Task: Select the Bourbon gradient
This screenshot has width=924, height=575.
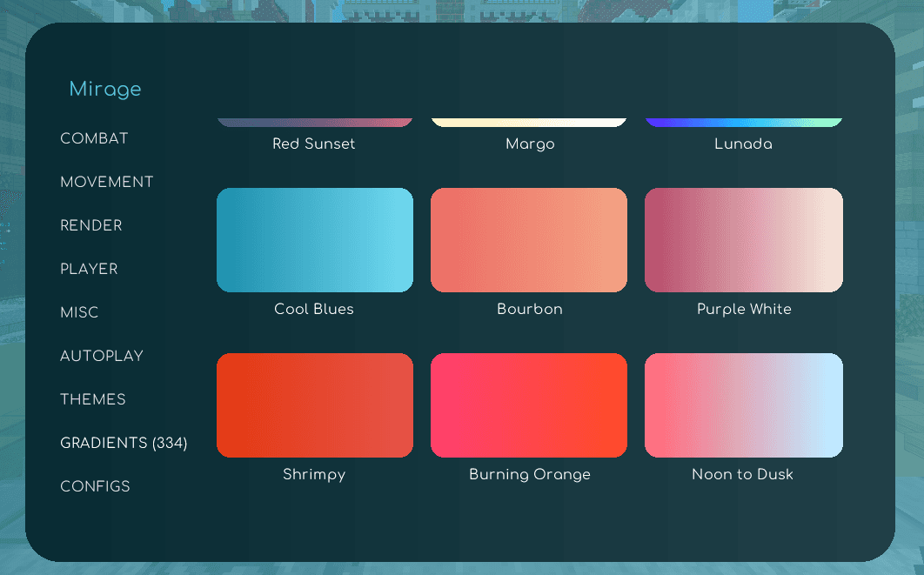Action: [x=528, y=240]
